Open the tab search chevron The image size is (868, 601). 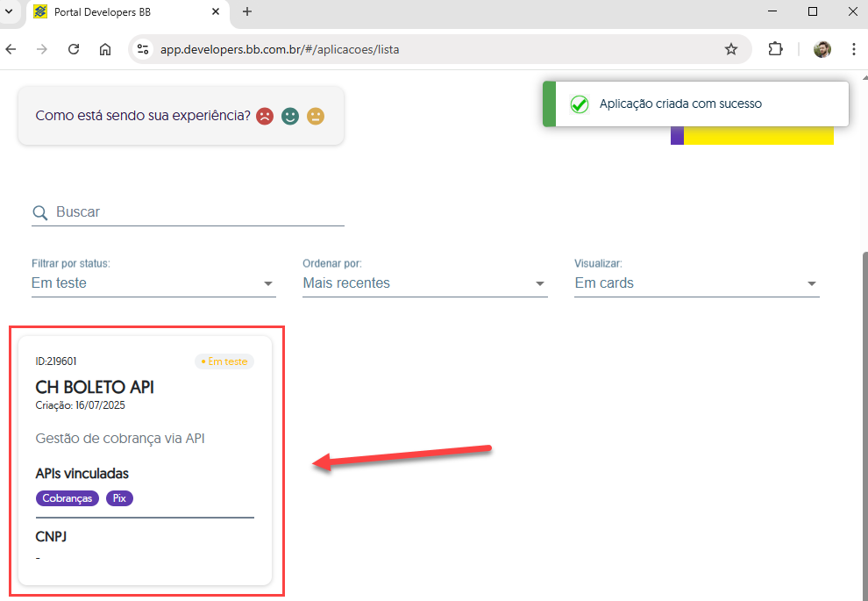click(x=8, y=11)
